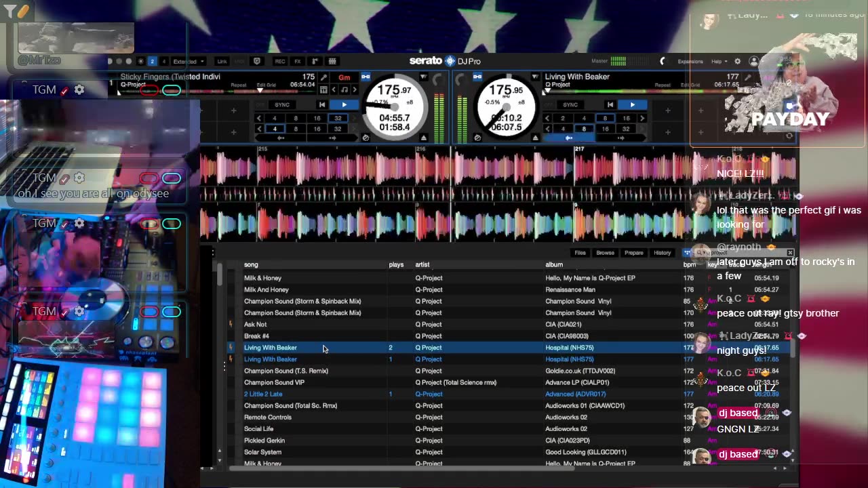The width and height of the screenshot is (868, 488).
Task: Play the left deck track
Action: (344, 104)
